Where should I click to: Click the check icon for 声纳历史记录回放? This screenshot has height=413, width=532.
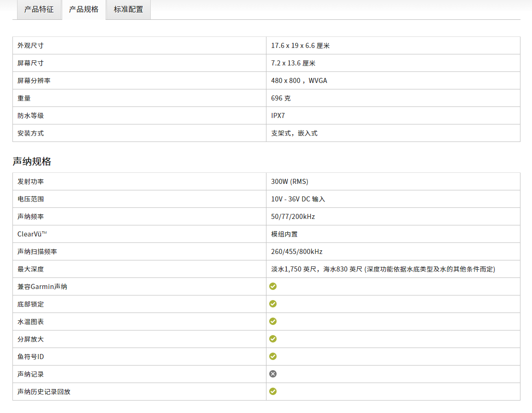coord(273,391)
